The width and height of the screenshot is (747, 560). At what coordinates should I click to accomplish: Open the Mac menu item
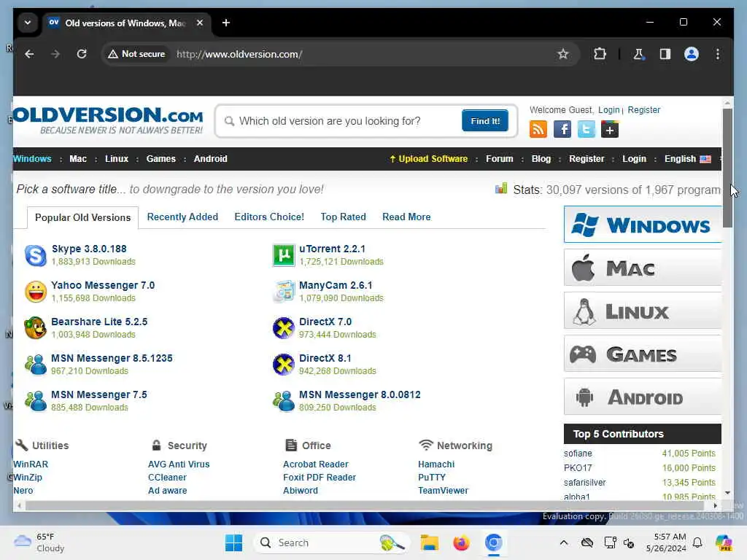coord(78,158)
